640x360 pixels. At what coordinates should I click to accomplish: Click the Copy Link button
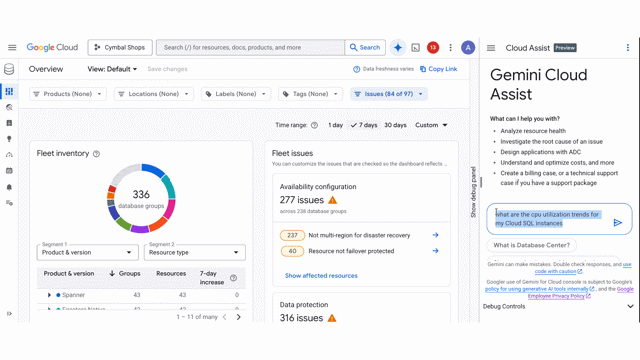click(438, 69)
